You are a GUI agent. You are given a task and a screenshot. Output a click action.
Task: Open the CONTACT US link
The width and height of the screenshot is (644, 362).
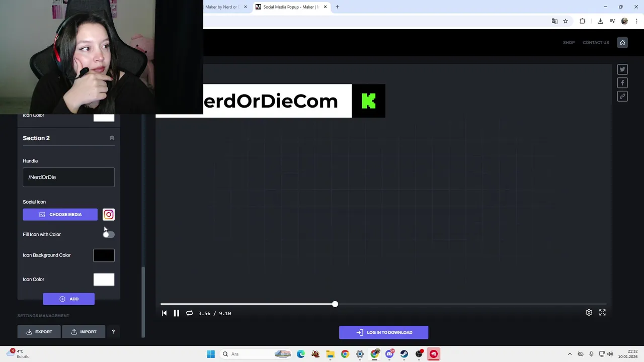tap(596, 43)
